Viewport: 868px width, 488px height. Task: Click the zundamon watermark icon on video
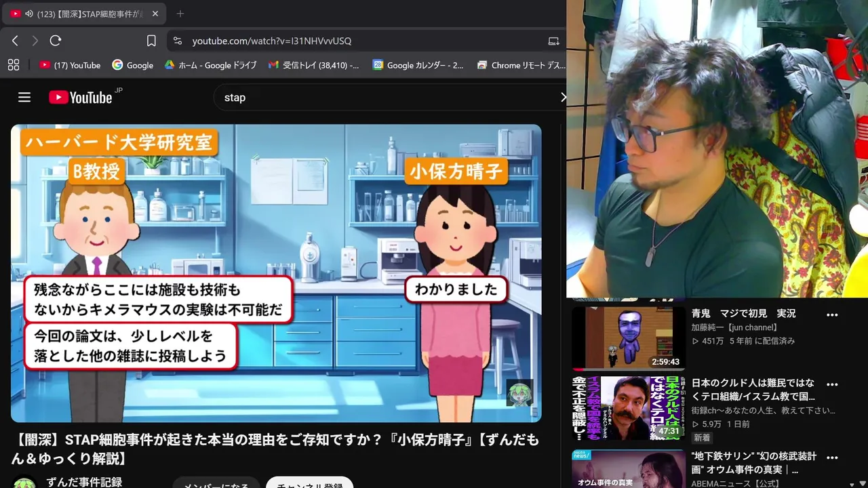[x=519, y=394]
